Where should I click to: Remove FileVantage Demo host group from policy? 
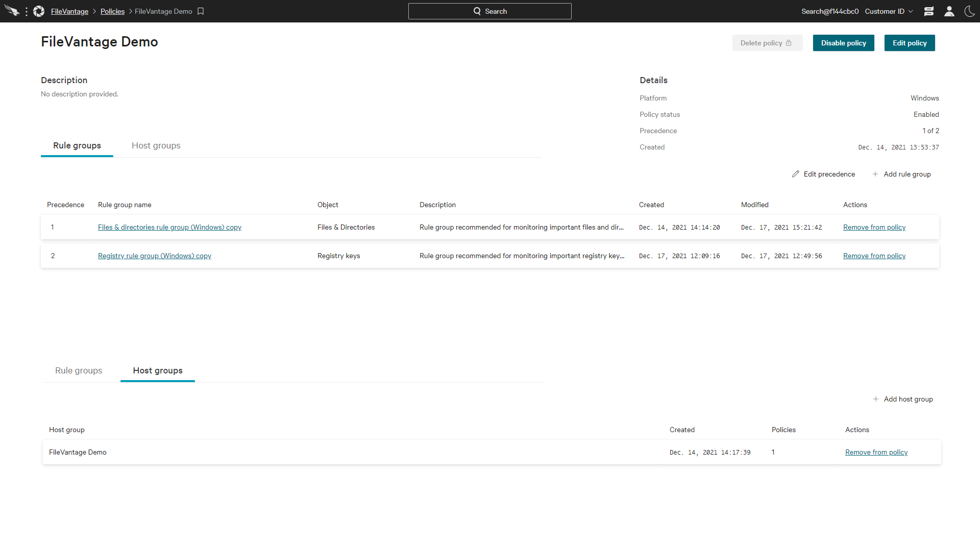tap(876, 452)
